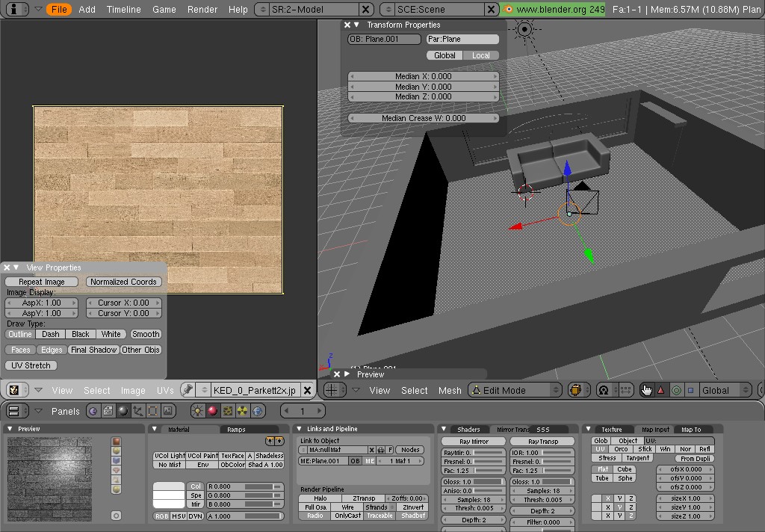Toggle the Shadeless material option
Screen dimensions: 765x532
coord(269,455)
